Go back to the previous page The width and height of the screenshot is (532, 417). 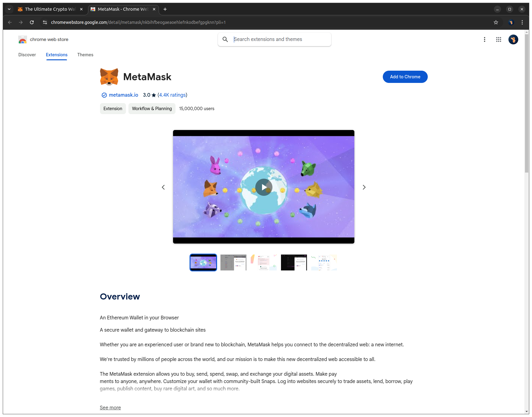click(x=10, y=22)
